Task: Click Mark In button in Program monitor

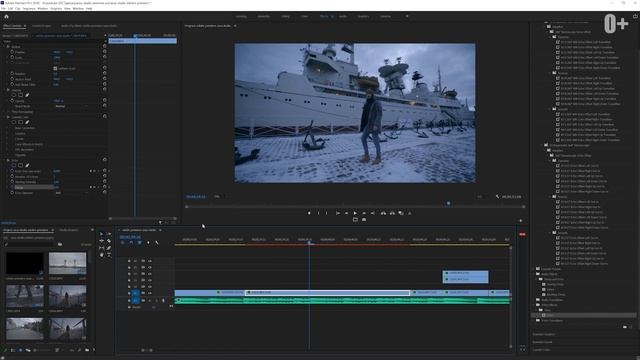Action: coord(318,213)
